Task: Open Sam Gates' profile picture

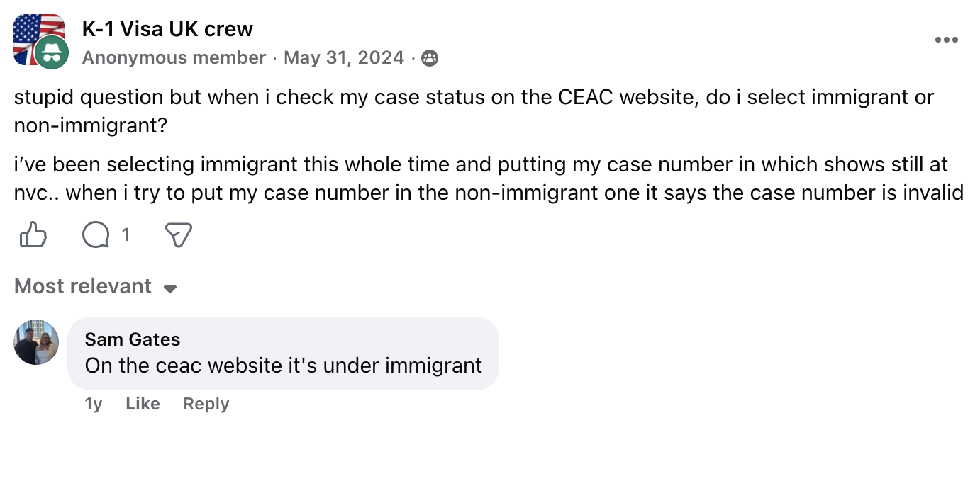Action: click(x=36, y=342)
